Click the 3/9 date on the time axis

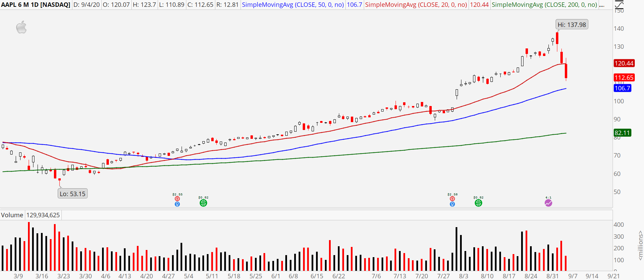(18, 276)
